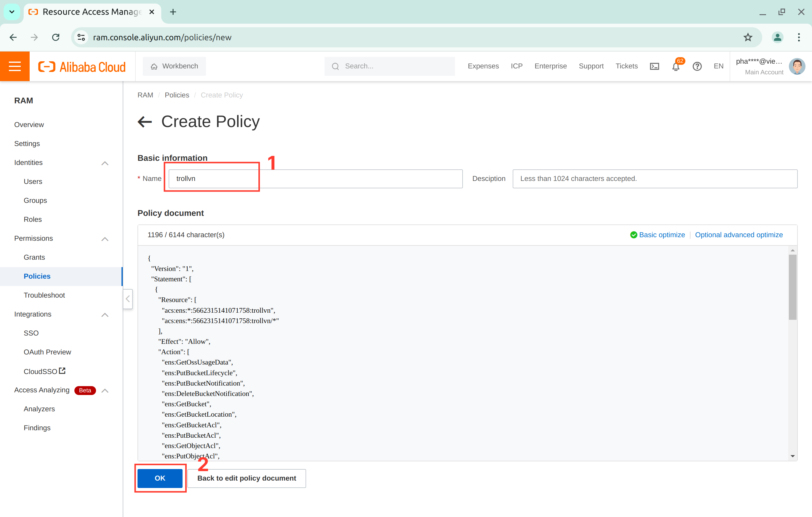812x517 pixels.
Task: Open Troubleshoot in the sidebar
Action: click(x=44, y=295)
